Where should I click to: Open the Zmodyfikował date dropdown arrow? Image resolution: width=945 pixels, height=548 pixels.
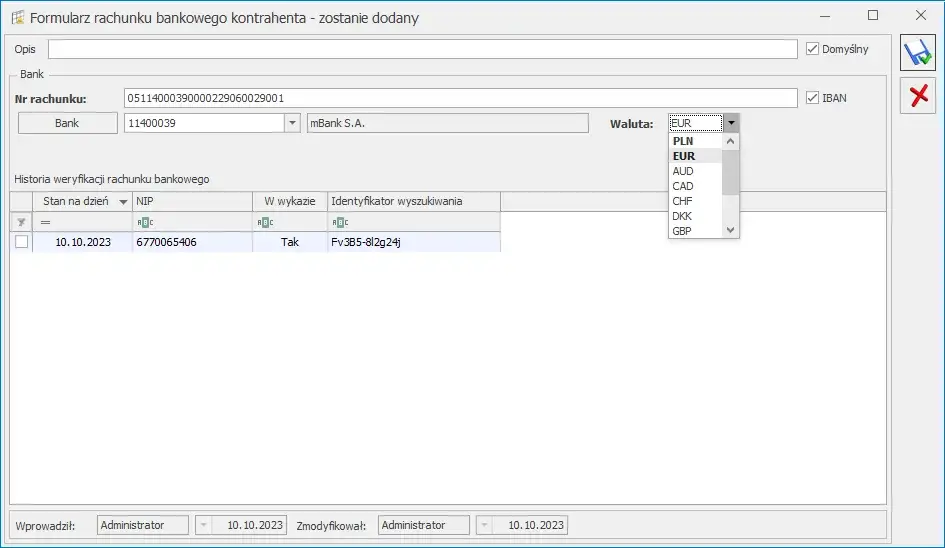click(x=485, y=525)
